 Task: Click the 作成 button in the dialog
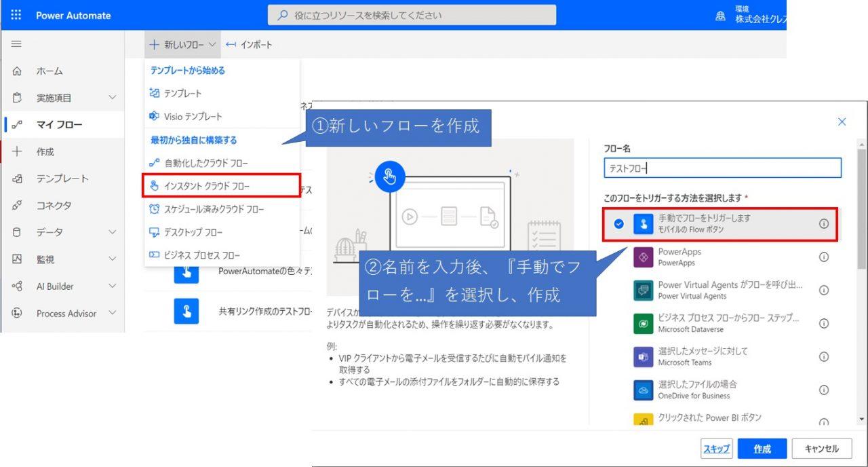coord(762,449)
